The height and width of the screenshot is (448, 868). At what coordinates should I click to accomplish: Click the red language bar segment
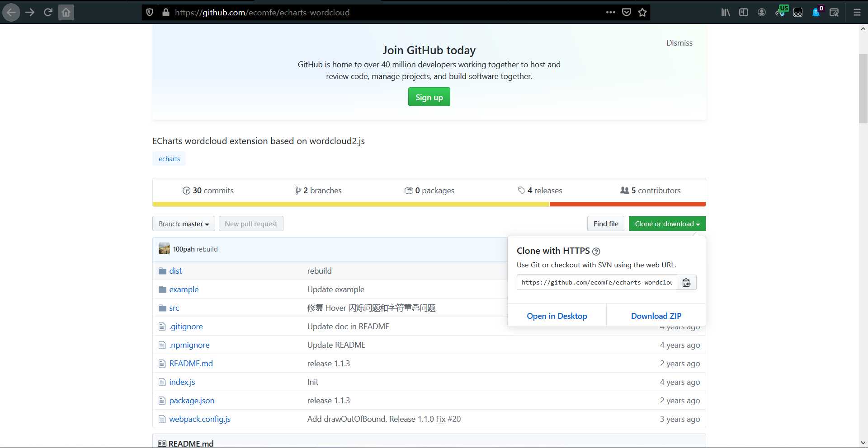(627, 204)
